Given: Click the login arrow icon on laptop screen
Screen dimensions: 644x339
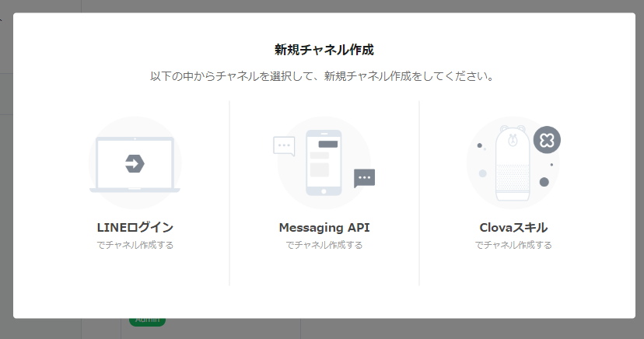Looking at the screenshot, I should (135, 164).
